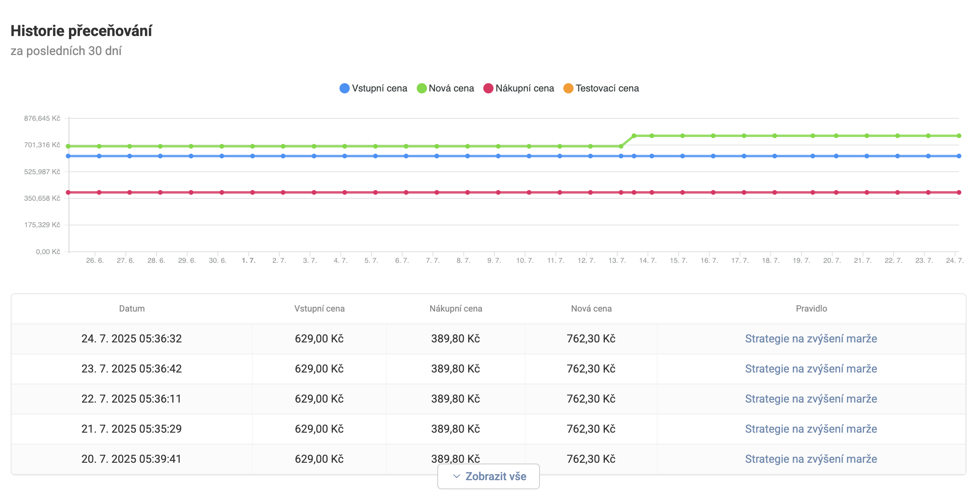Toggle the Nákupní cena red legend dot
The height and width of the screenshot is (498, 980).
click(488, 88)
